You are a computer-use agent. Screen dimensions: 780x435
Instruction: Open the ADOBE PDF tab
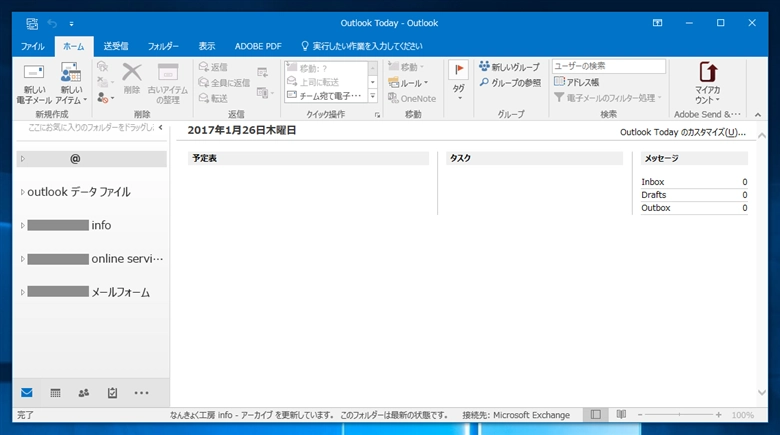tap(258, 46)
